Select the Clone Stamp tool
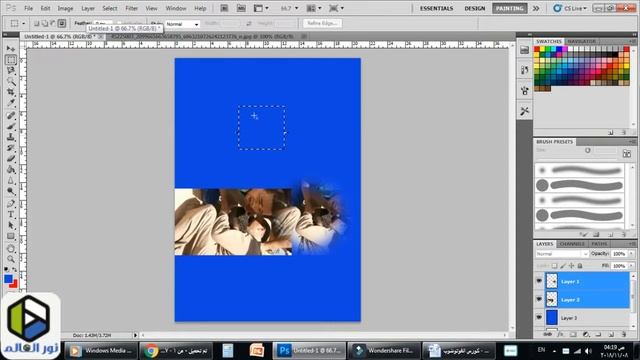The width and height of the screenshot is (640, 360). [x=11, y=137]
